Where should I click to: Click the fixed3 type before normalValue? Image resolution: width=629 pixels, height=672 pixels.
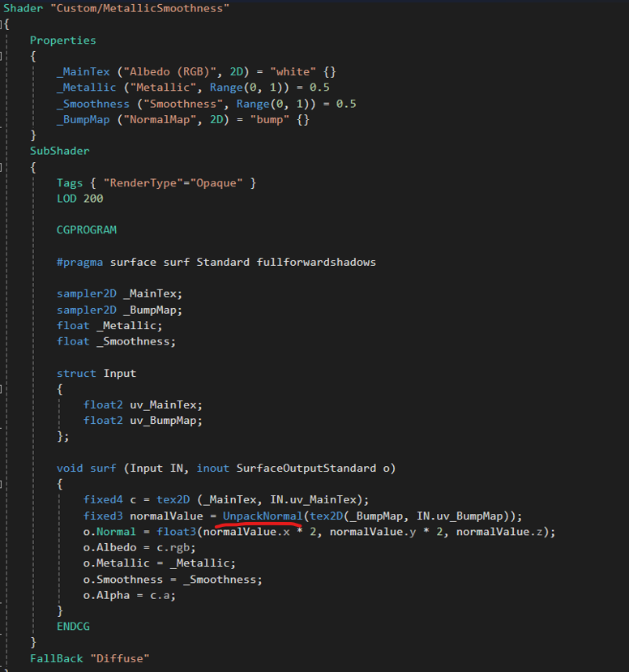(103, 516)
